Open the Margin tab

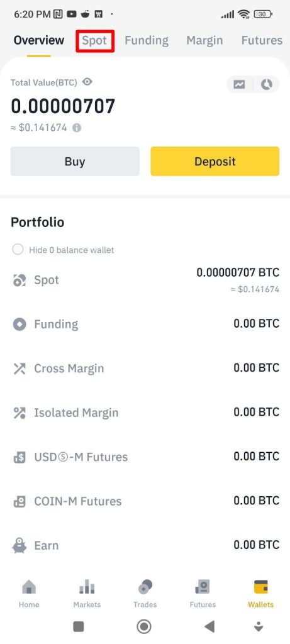click(204, 40)
